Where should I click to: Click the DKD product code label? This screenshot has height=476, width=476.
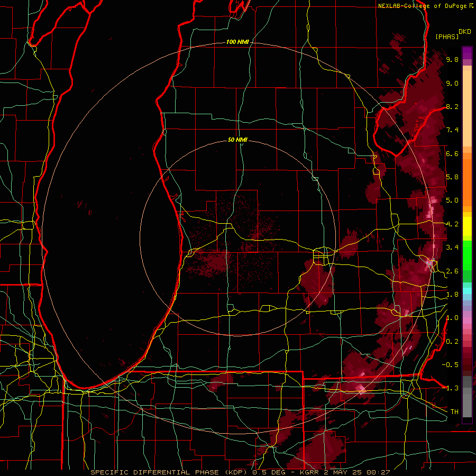point(465,32)
